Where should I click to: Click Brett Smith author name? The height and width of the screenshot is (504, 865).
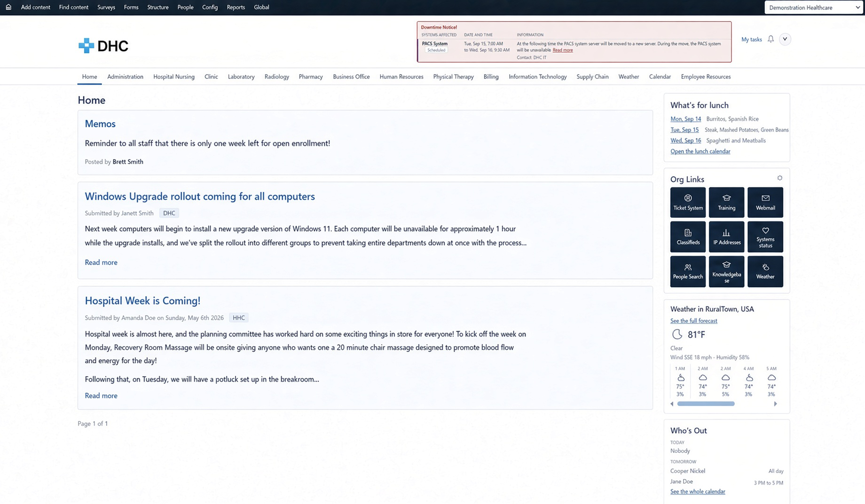click(128, 162)
